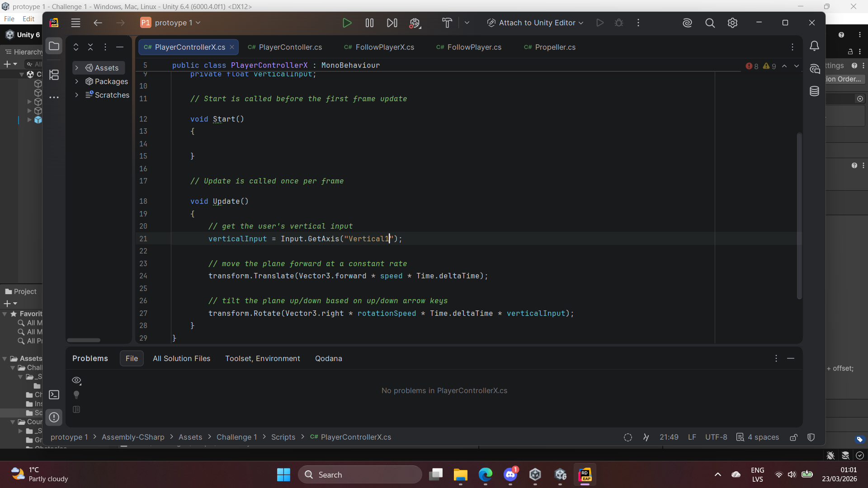This screenshot has height=488, width=868.
Task: Click the UTF-8 encoding in status bar
Action: click(716, 437)
